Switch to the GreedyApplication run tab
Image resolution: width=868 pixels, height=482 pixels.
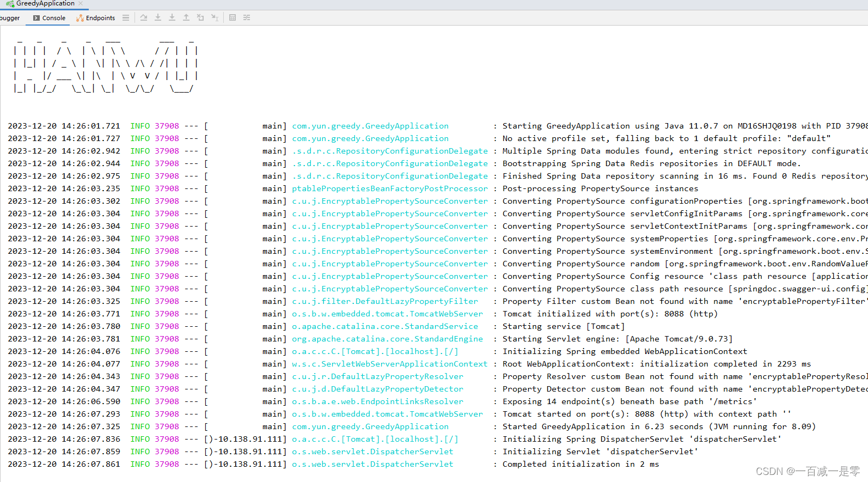pyautogui.click(x=45, y=3)
